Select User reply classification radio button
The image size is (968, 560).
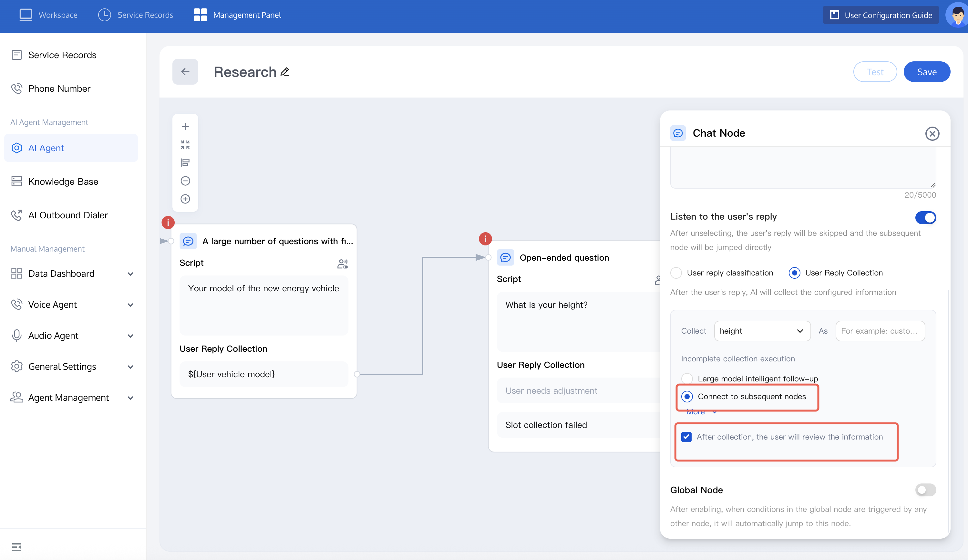pos(676,273)
